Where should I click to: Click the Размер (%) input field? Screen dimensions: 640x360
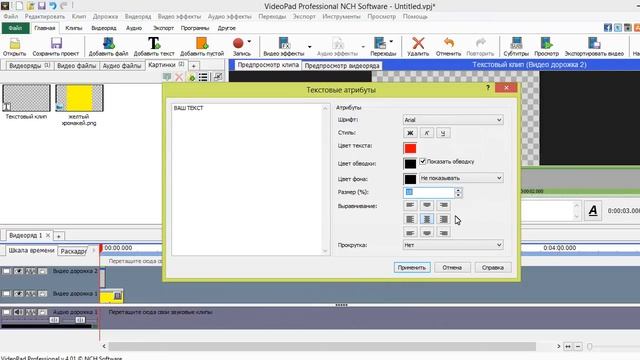point(429,193)
